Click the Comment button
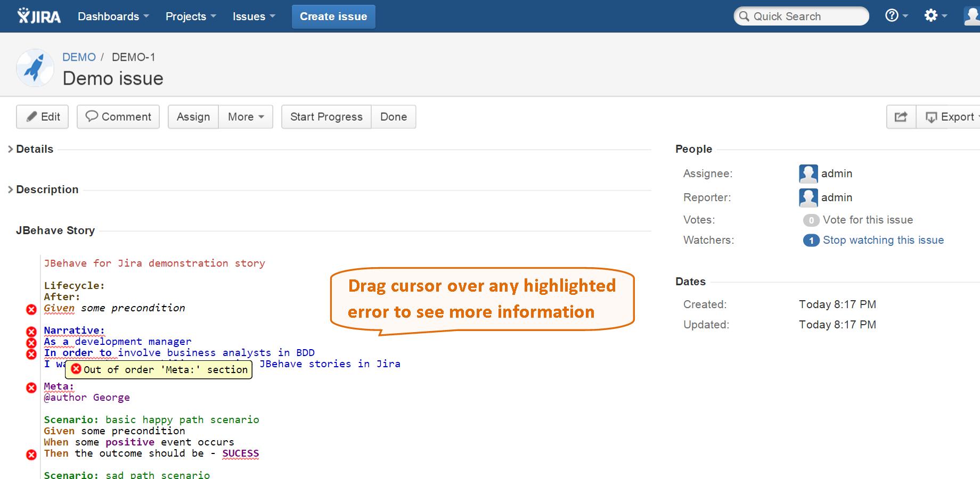Screen dimensions: 980x479 pyautogui.click(x=118, y=117)
